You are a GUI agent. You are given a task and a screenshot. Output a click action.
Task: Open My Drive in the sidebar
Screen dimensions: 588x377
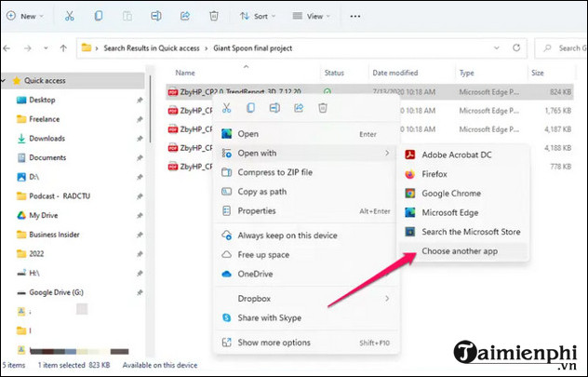click(43, 215)
